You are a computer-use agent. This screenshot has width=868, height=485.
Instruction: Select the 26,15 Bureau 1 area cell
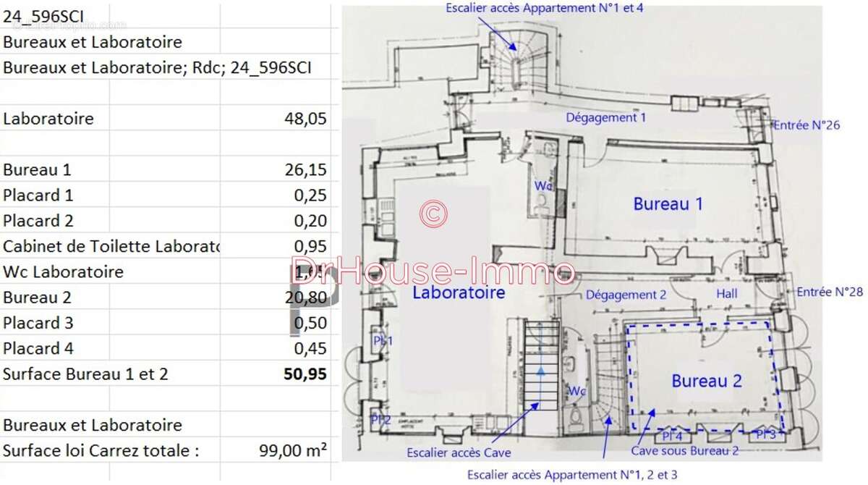pos(305,170)
